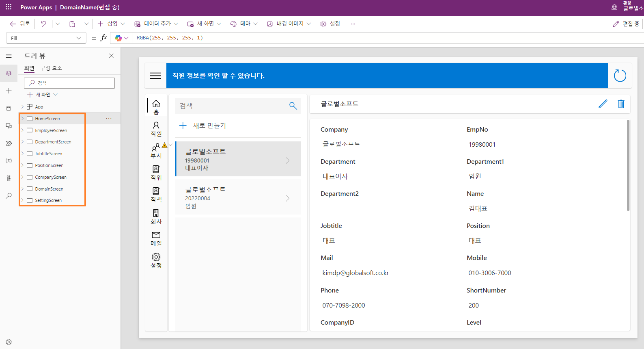Select list item 19980001 대표이사
Screen dimensions: 644x349
(x=238, y=159)
